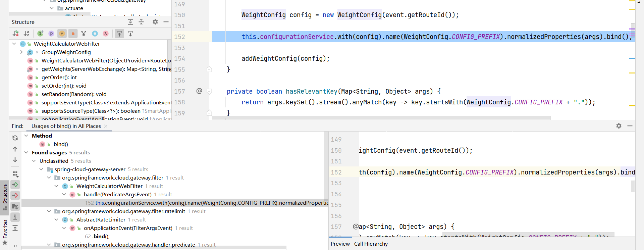Select setOrder(int): void method

pyautogui.click(x=64, y=86)
